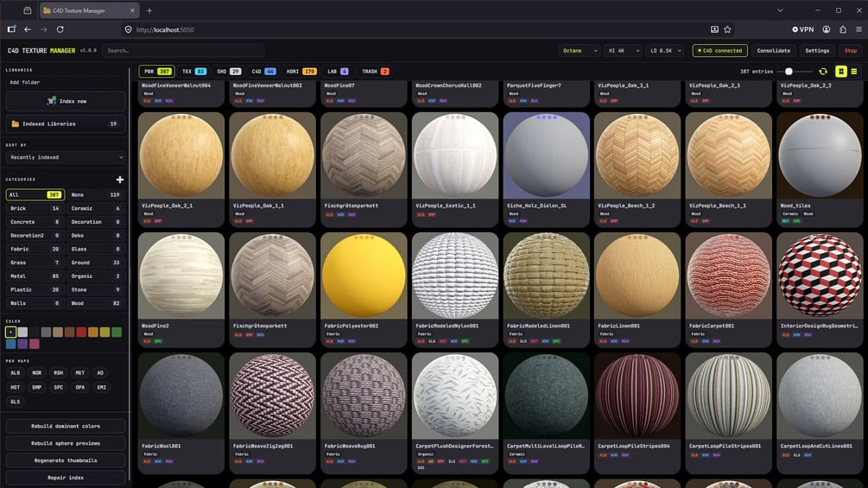868x488 pixels.
Task: Add a new category with plus icon
Action: (x=119, y=180)
